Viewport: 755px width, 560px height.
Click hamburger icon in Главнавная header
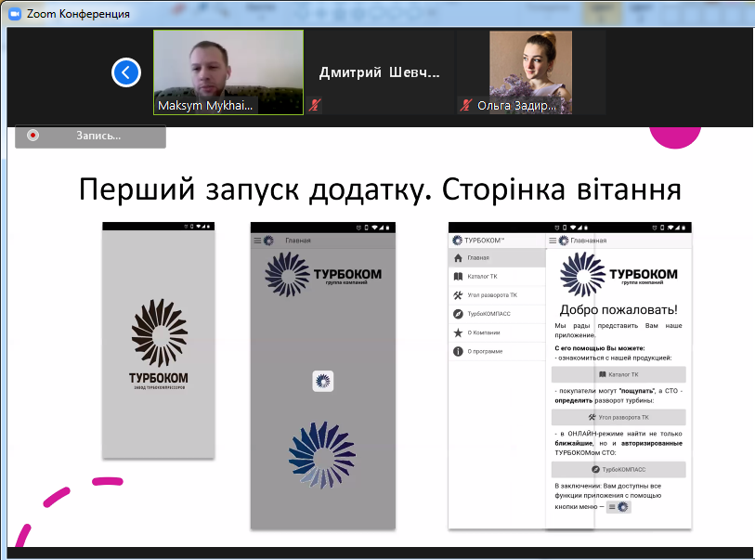pyautogui.click(x=553, y=241)
